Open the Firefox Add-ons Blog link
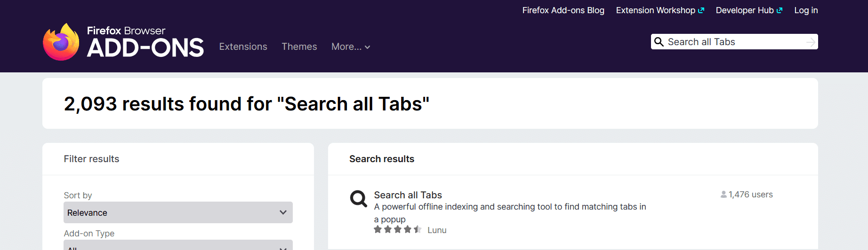 (563, 10)
